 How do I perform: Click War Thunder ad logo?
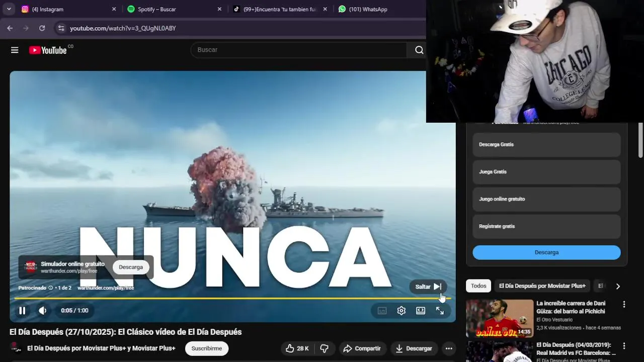[31, 267]
